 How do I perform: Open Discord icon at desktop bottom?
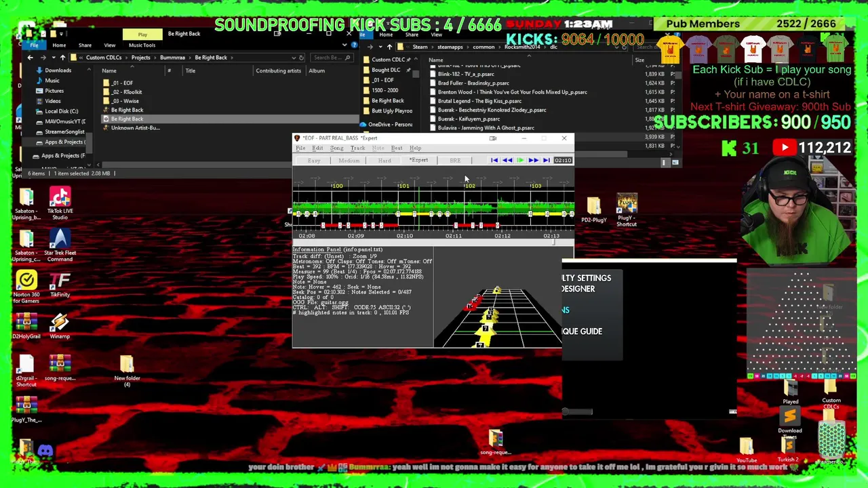[45, 451]
